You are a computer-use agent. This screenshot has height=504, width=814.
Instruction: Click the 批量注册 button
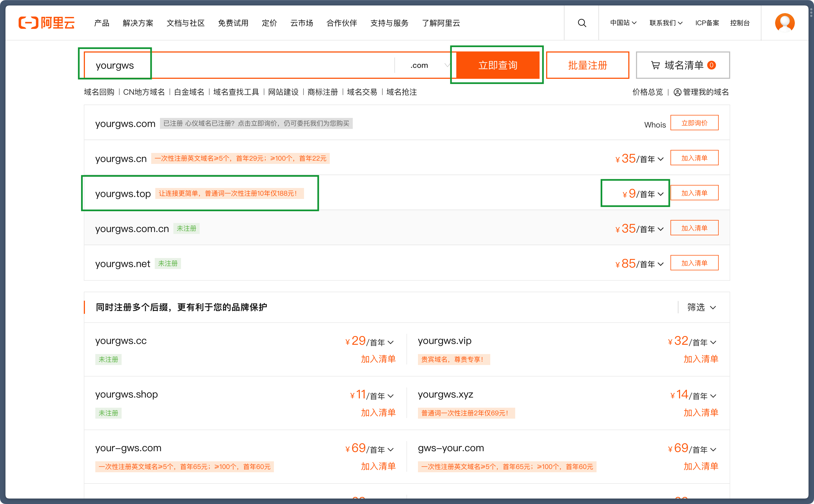point(587,65)
